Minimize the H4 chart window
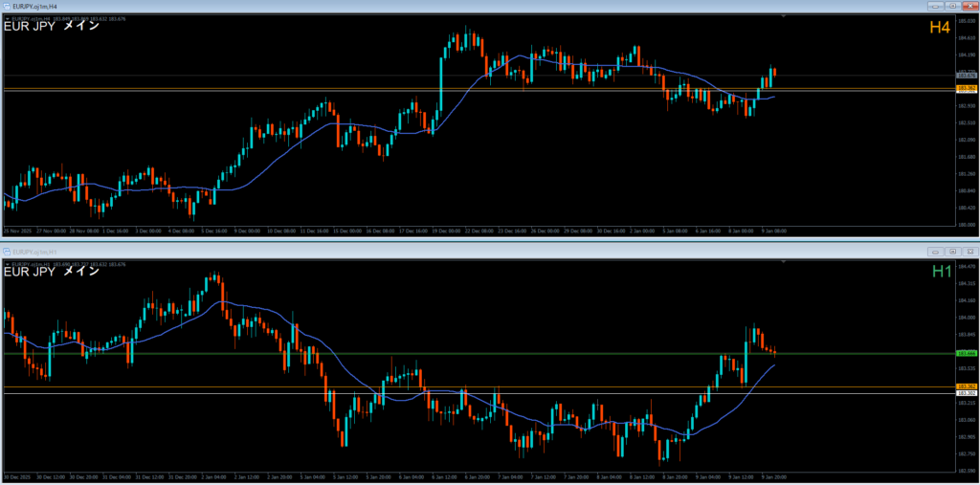The width and height of the screenshot is (980, 485). (x=935, y=6)
